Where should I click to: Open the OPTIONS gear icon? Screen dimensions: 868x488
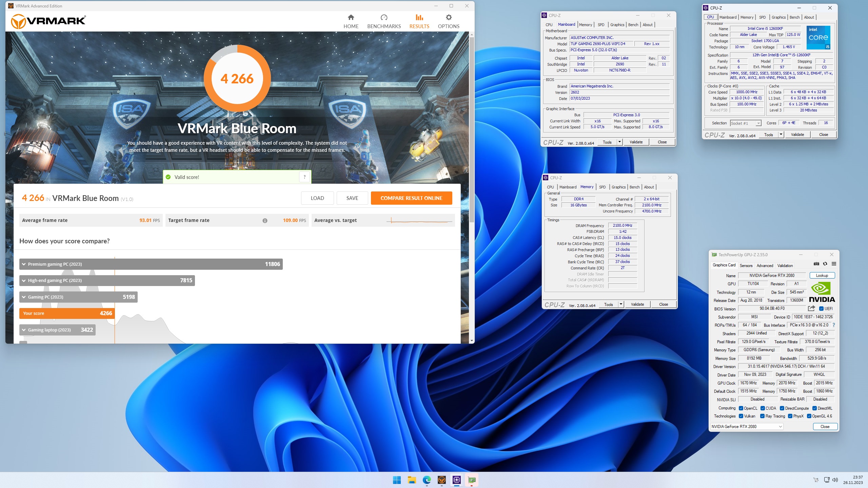coord(449,17)
